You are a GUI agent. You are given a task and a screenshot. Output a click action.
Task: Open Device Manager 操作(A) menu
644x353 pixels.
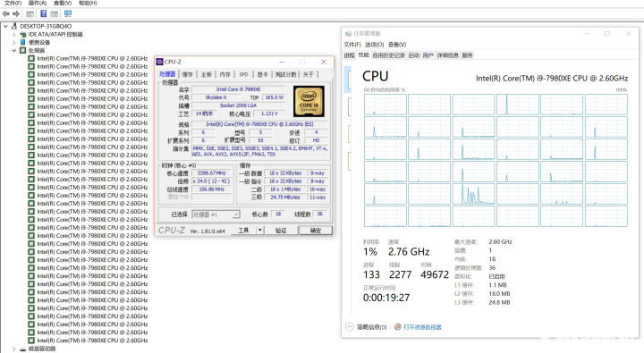pyautogui.click(x=38, y=3)
